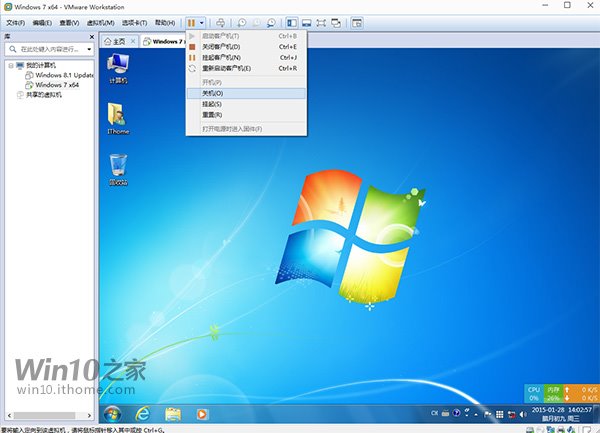
Task: Open the 查看(V) menu
Action: pyautogui.click(x=69, y=23)
